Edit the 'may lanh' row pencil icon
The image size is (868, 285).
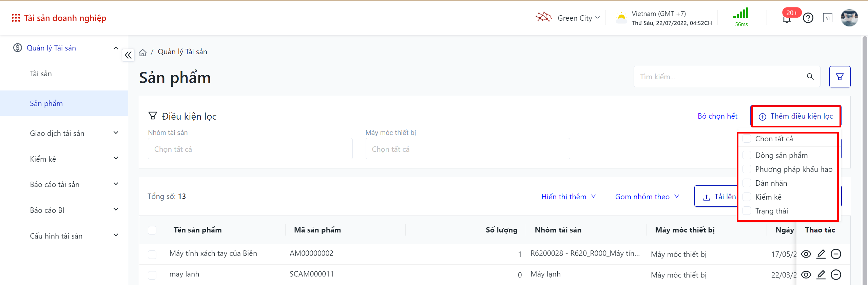pos(821,274)
